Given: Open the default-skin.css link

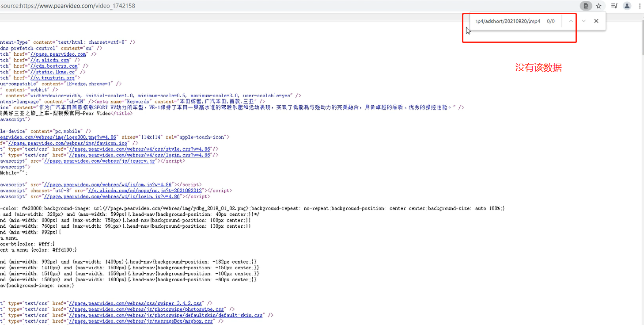Looking at the screenshot, I should pos(166,315).
